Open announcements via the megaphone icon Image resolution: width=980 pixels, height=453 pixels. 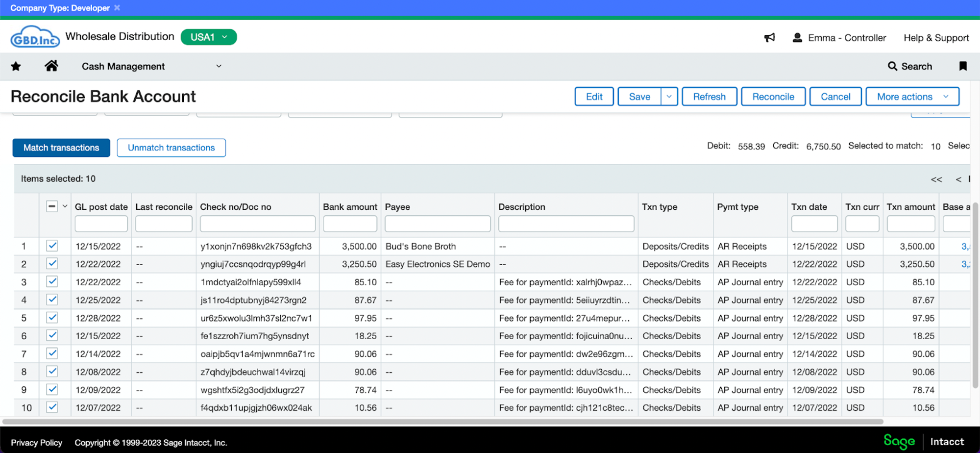coord(769,37)
